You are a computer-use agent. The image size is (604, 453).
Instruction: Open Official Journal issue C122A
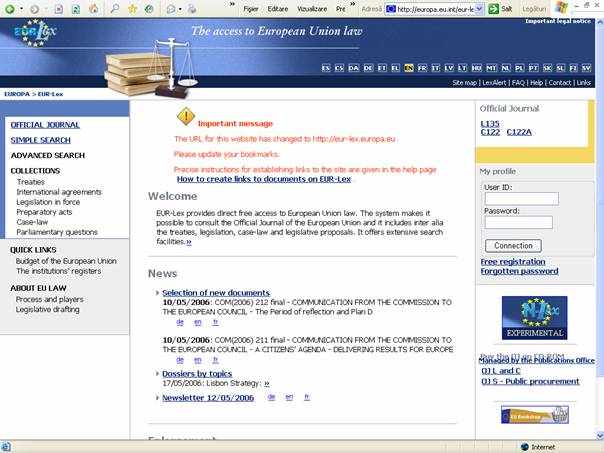coord(519,132)
